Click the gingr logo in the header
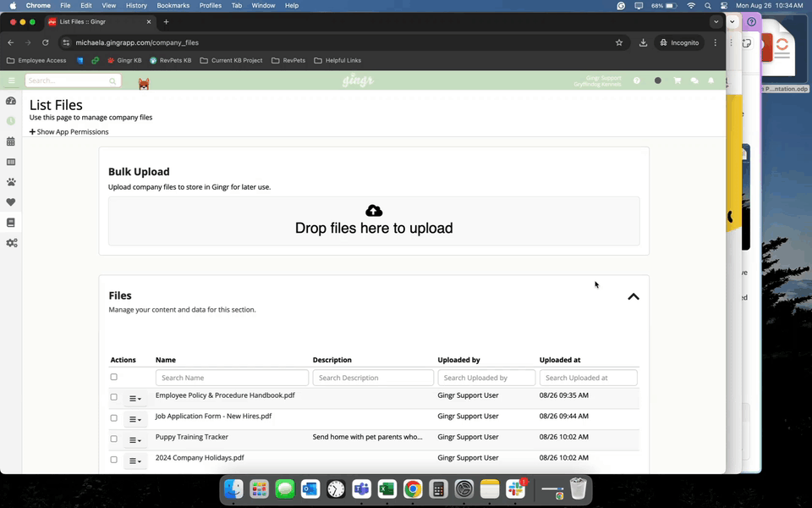Viewport: 812px width, 508px height. pyautogui.click(x=357, y=80)
